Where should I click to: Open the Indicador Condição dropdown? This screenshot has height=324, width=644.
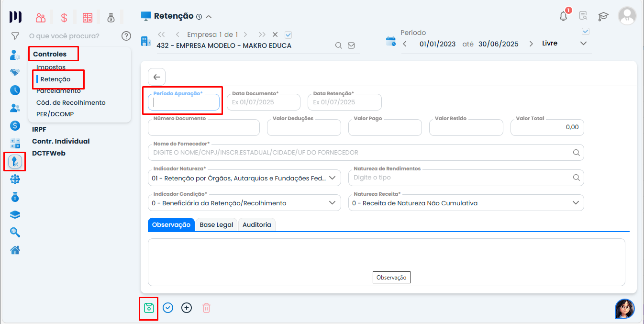click(x=333, y=203)
